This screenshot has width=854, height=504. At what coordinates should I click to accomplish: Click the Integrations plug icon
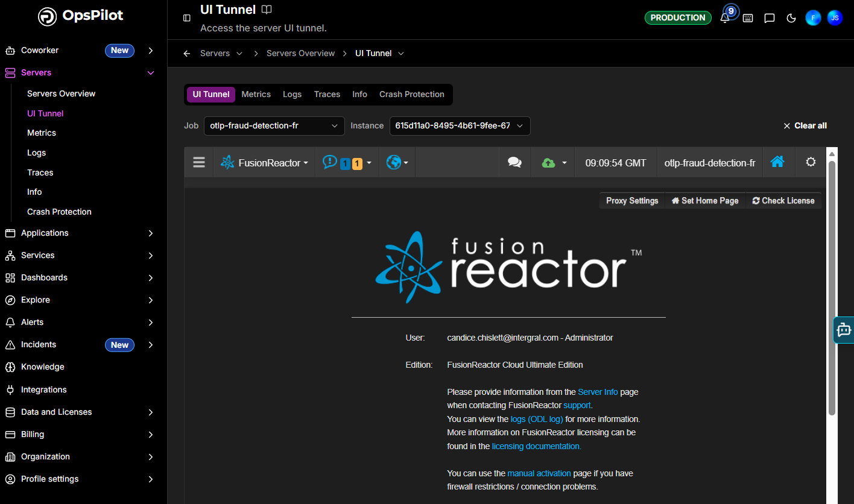pos(10,390)
